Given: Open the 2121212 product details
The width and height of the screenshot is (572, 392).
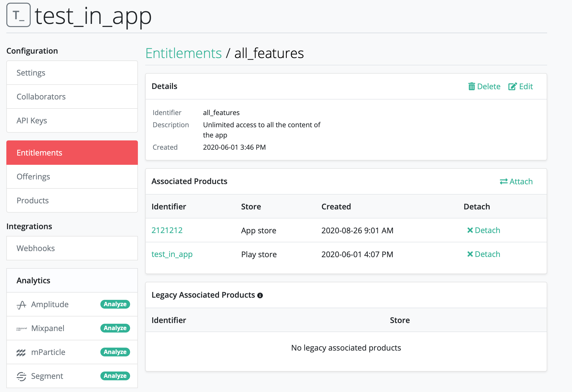Looking at the screenshot, I should click(x=167, y=230).
